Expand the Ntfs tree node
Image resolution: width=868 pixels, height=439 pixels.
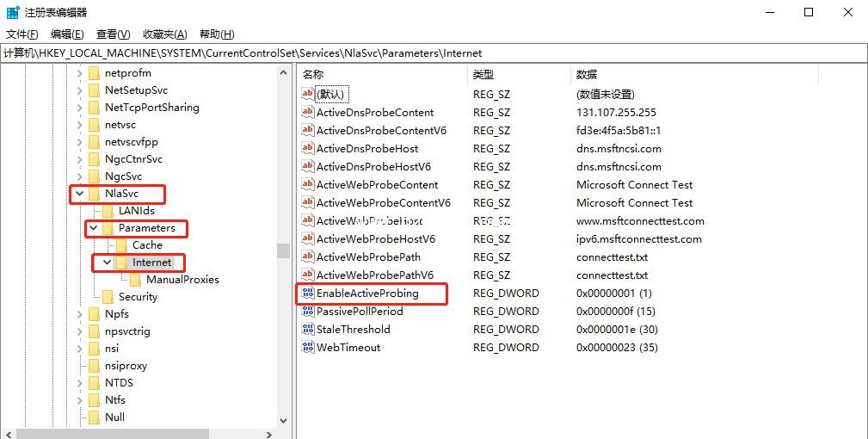tap(80, 399)
